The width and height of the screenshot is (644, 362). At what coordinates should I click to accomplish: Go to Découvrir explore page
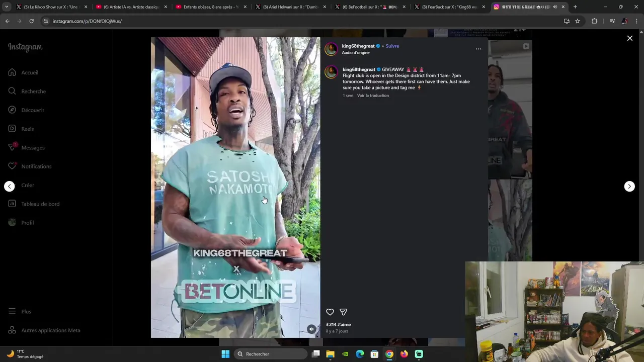coord(26,110)
